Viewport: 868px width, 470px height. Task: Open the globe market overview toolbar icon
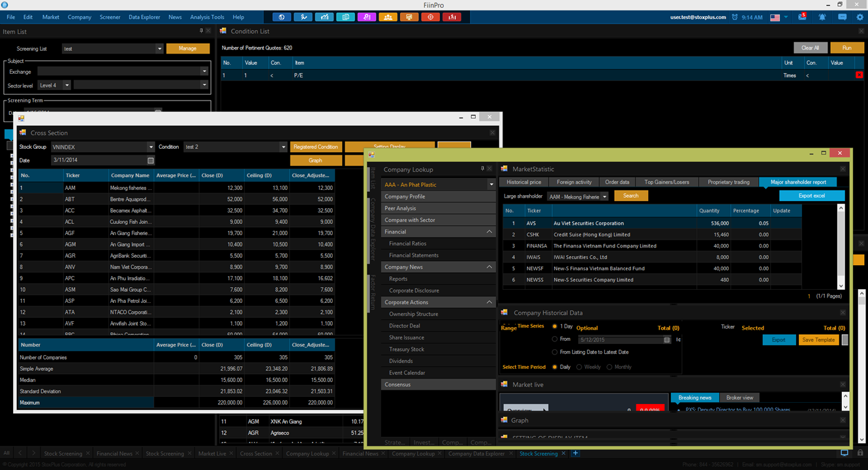(281, 17)
